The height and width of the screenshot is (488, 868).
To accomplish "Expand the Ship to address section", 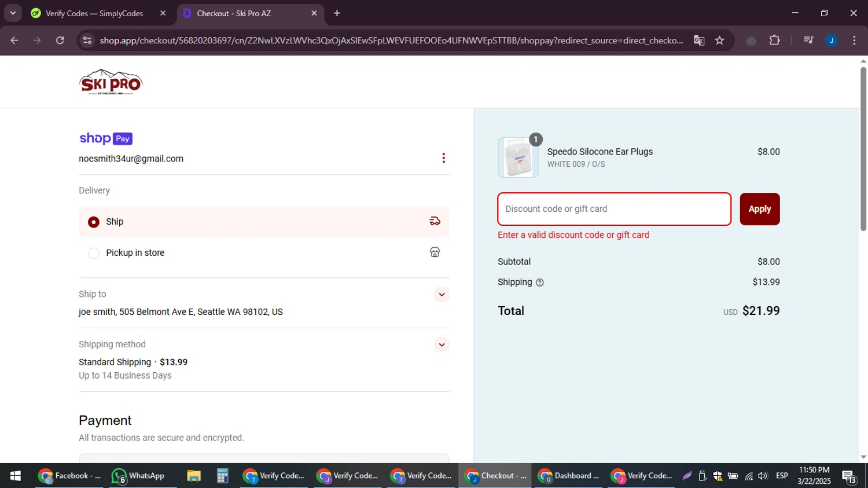I will 442,295.
